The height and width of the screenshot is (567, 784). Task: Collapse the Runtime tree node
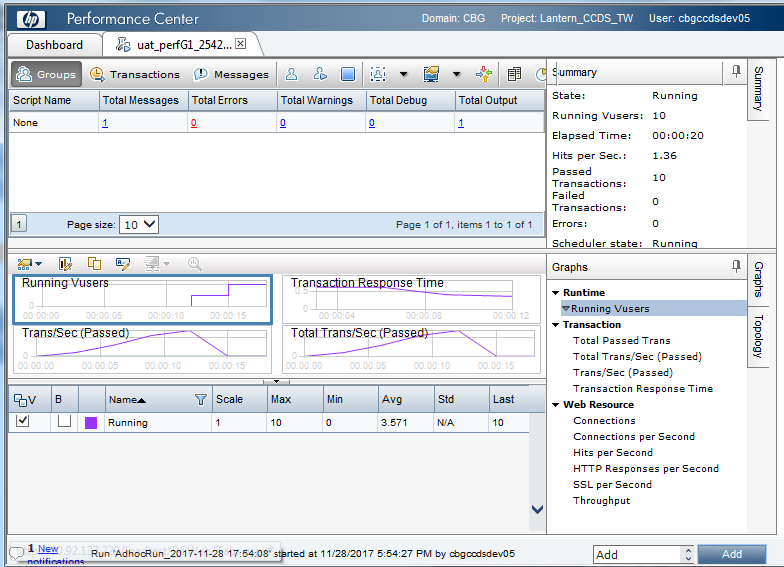coord(556,292)
